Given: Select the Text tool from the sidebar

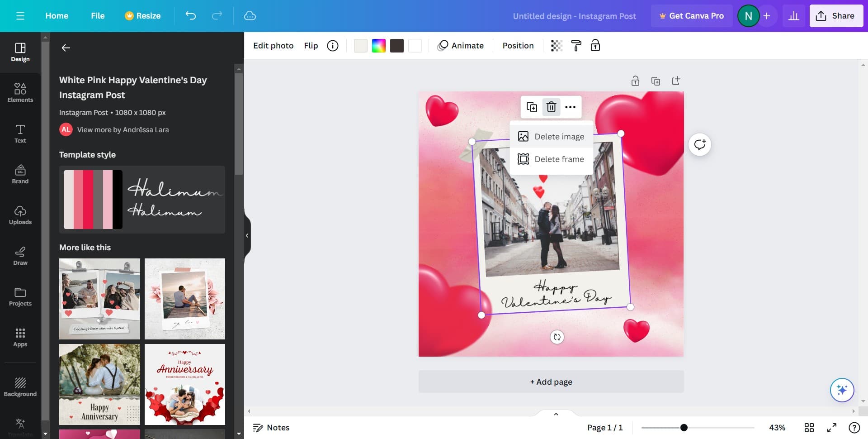Looking at the screenshot, I should tap(20, 134).
